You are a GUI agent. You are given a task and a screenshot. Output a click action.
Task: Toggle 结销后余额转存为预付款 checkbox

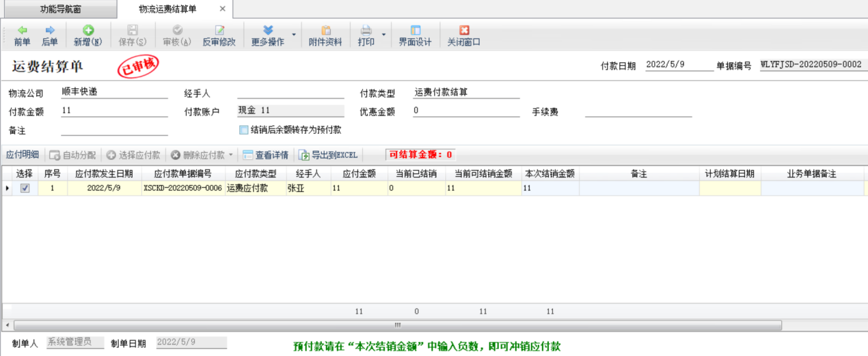point(243,130)
